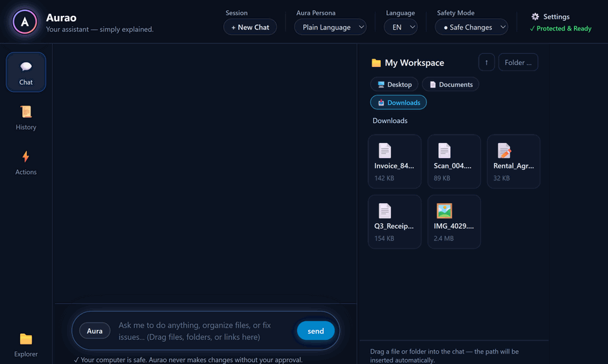Click the Aurao title text
608x364 pixels.
tap(61, 18)
